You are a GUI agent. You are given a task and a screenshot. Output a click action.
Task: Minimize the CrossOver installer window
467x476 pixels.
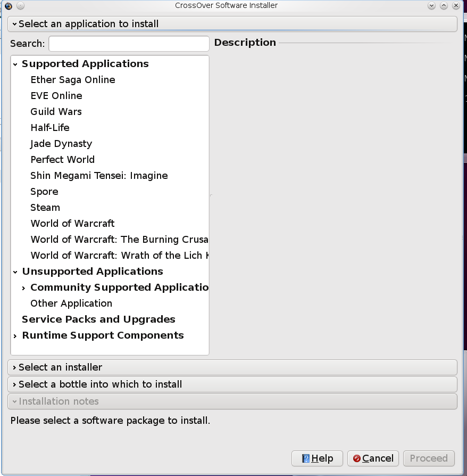431,5
